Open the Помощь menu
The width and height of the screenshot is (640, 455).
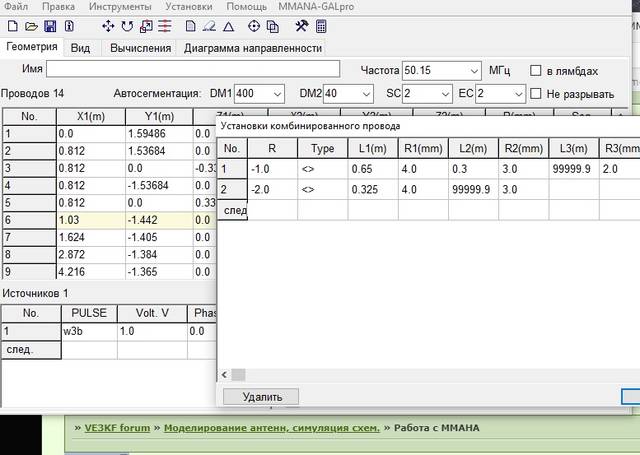point(247,7)
